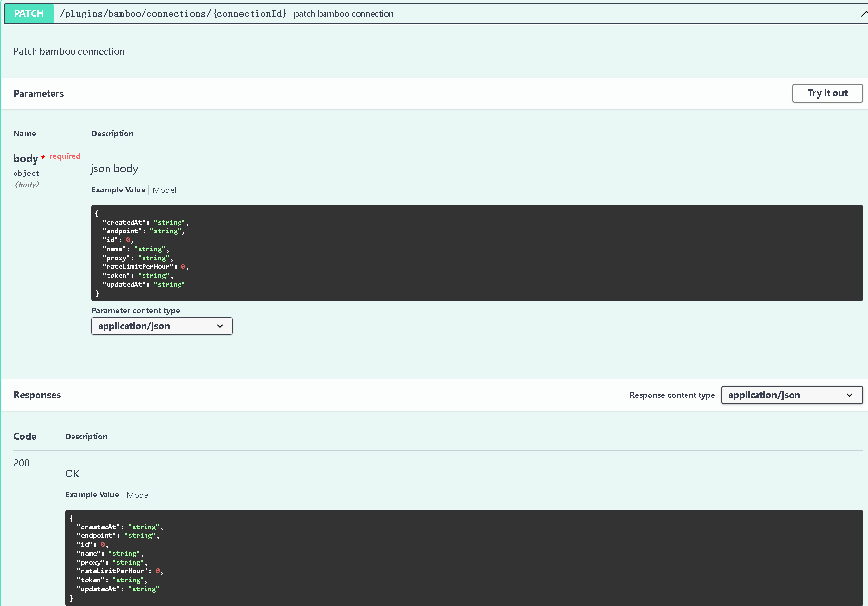This screenshot has width=868, height=606.
Task: Click the 'object' type label under body
Action: 27,174
